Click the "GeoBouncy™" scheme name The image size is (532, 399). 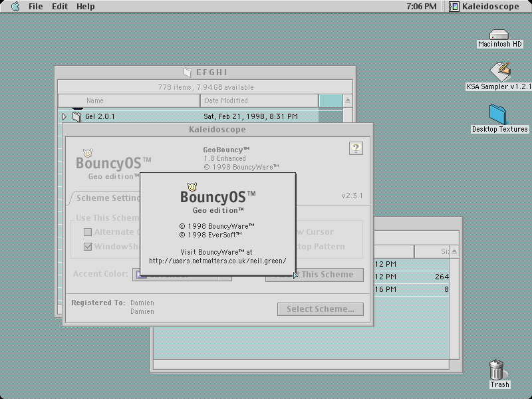coord(226,150)
